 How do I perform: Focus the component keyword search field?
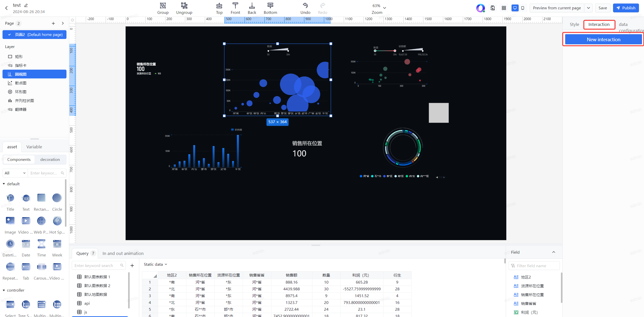(x=47, y=173)
